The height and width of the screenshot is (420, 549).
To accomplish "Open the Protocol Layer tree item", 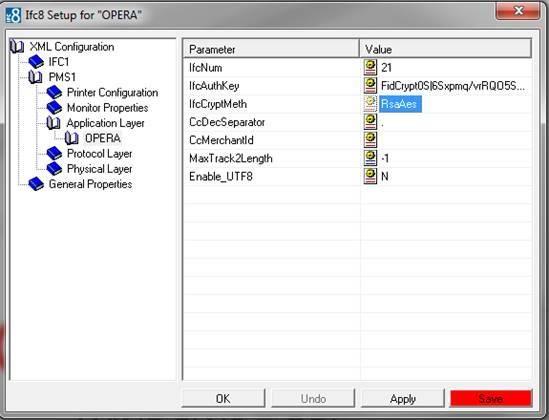I will click(x=99, y=154).
